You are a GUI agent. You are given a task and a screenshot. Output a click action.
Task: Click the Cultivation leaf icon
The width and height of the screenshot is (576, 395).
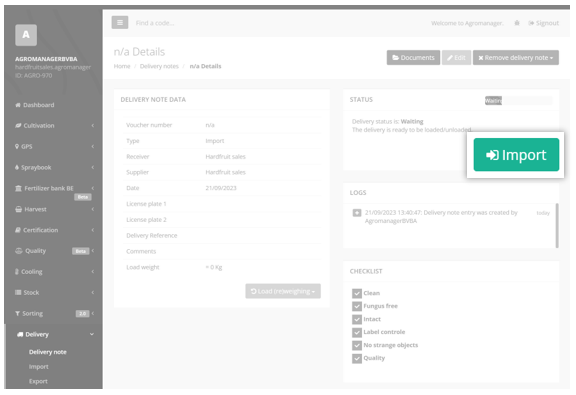point(18,126)
